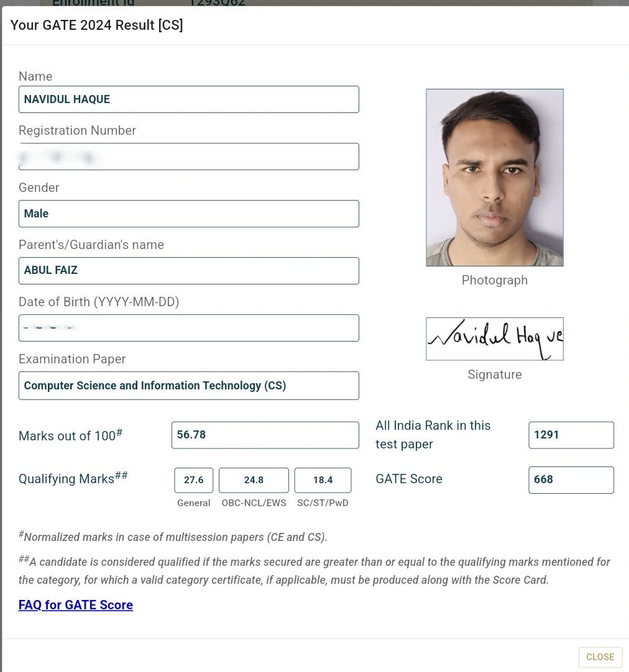Click the Registration Number field
The height and width of the screenshot is (672, 629).
[188, 157]
